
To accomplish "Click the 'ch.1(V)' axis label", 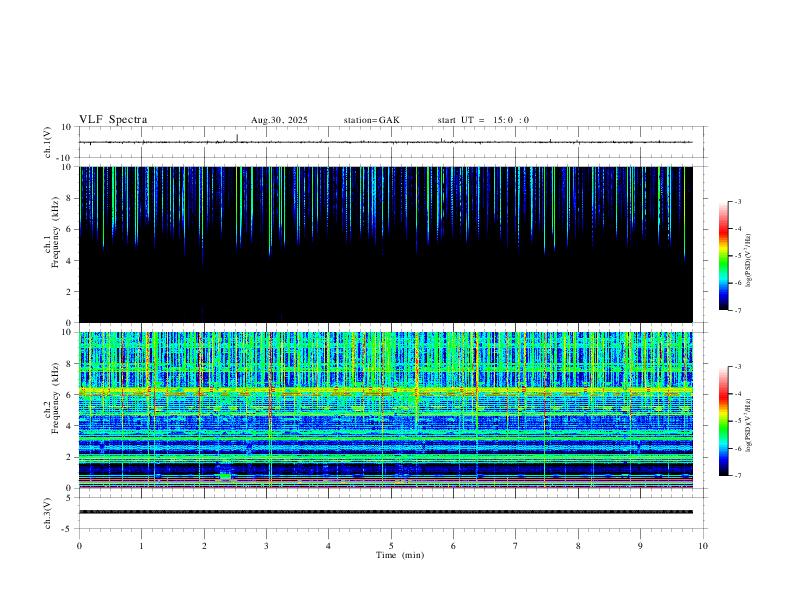I will coord(47,142).
